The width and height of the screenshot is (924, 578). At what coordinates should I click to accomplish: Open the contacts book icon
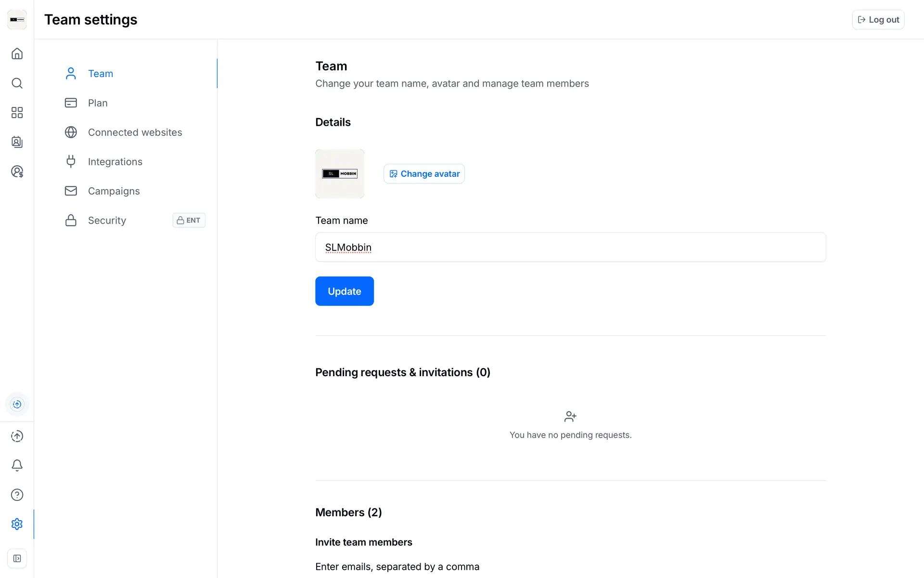tap(17, 142)
